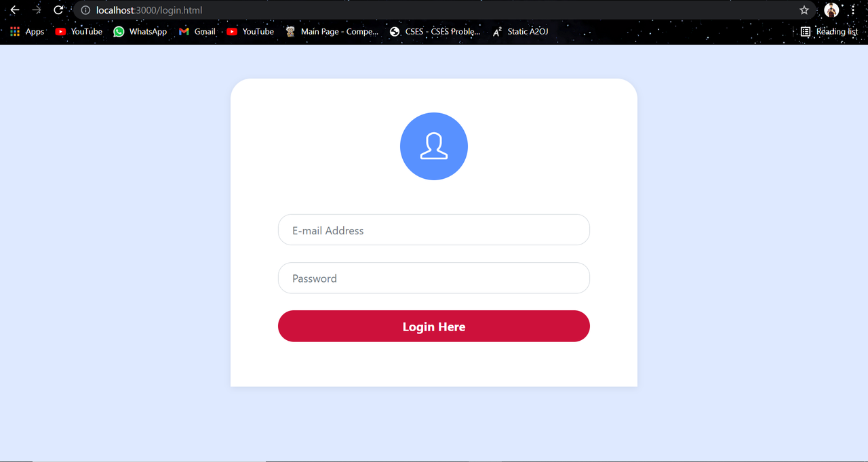This screenshot has width=868, height=462.
Task: Open the browser profile avatar
Action: click(831, 10)
